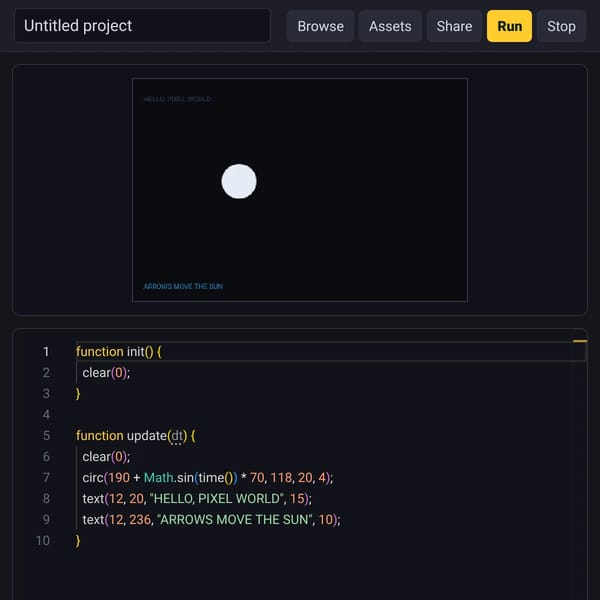Click 'Math' in the circ call
The width and height of the screenshot is (600, 600).
coord(158,478)
